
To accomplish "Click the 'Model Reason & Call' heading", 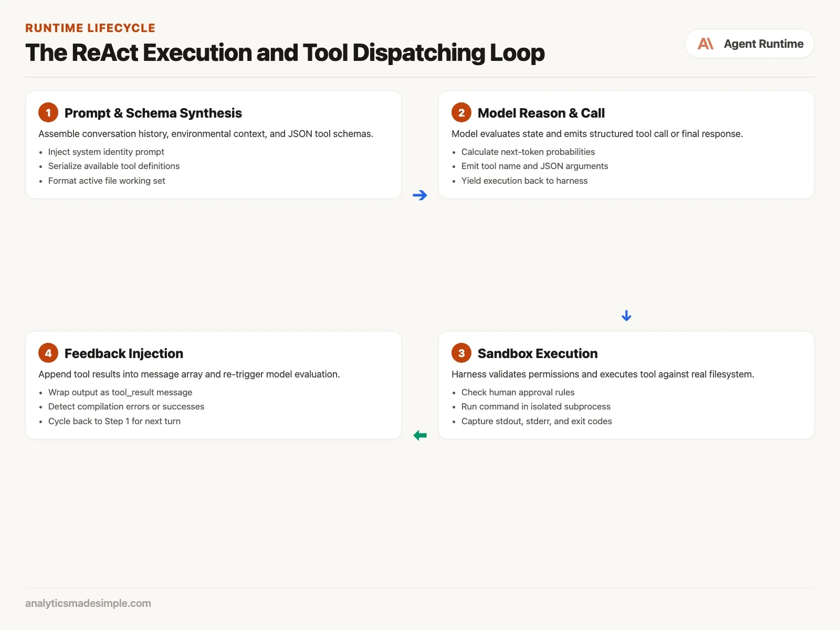I will [x=541, y=113].
